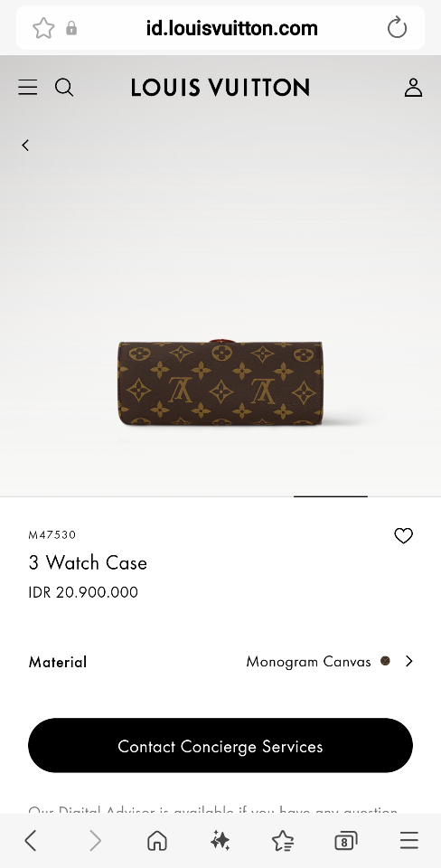Click the Contact Concierge Services button
This screenshot has height=868, width=441.
point(220,745)
